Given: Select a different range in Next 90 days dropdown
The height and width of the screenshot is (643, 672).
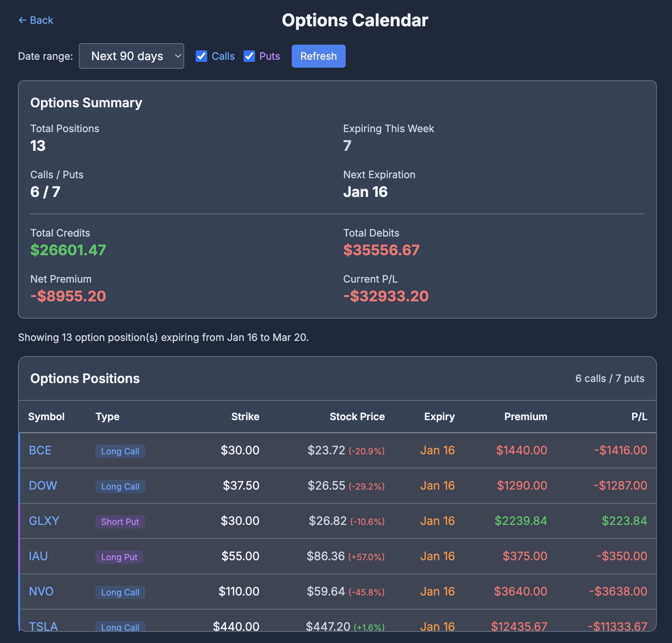Looking at the screenshot, I should pyautogui.click(x=131, y=56).
